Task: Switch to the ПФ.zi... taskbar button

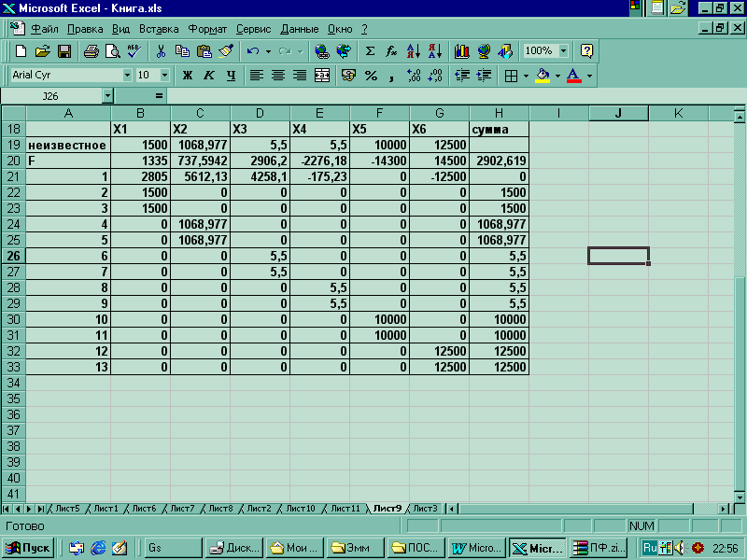Action: point(599,548)
